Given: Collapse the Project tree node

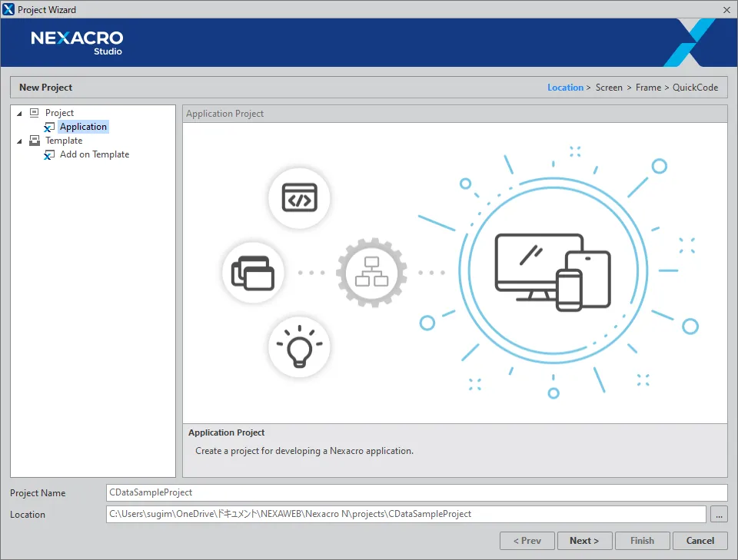Looking at the screenshot, I should (x=19, y=114).
